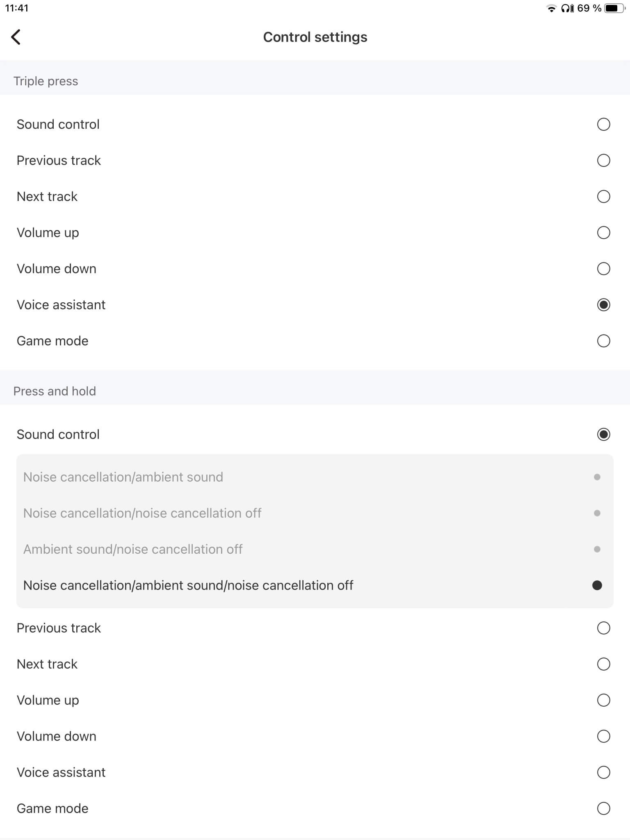
Task: Choose Next track radio under Triple press
Action: point(603,196)
